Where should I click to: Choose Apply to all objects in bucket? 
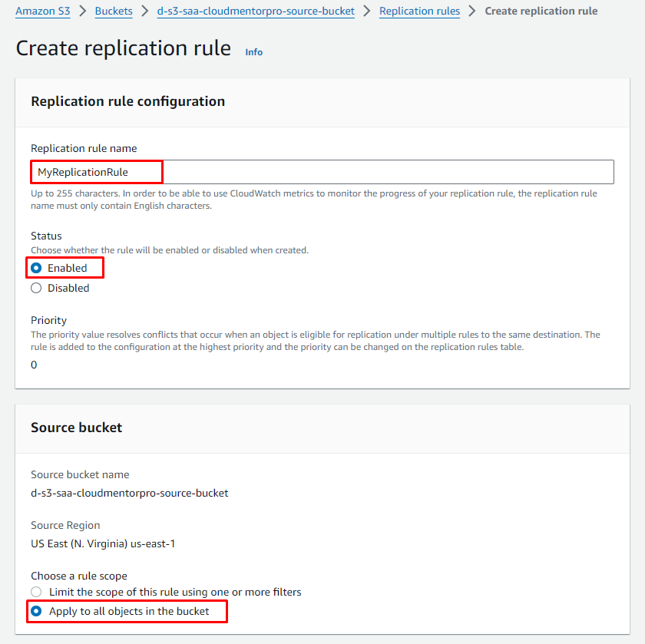pos(36,612)
